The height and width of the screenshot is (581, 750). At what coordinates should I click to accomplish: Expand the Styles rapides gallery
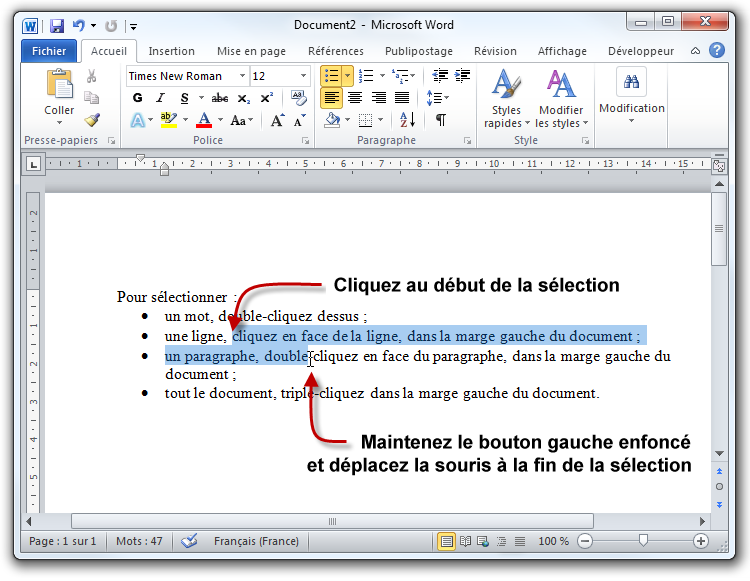[x=507, y=98]
